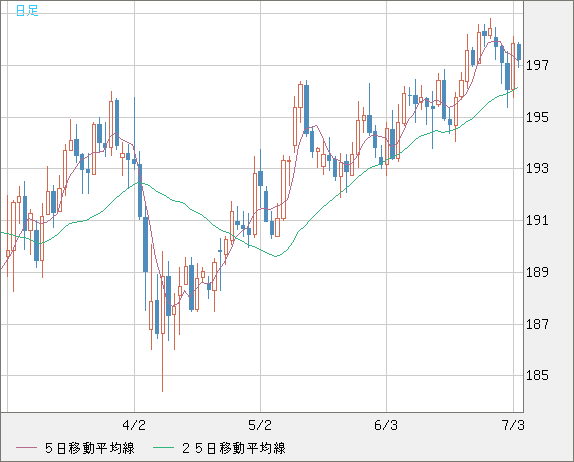Click the pink 5-day average legend line
The width and height of the screenshot is (574, 462).
point(26,448)
